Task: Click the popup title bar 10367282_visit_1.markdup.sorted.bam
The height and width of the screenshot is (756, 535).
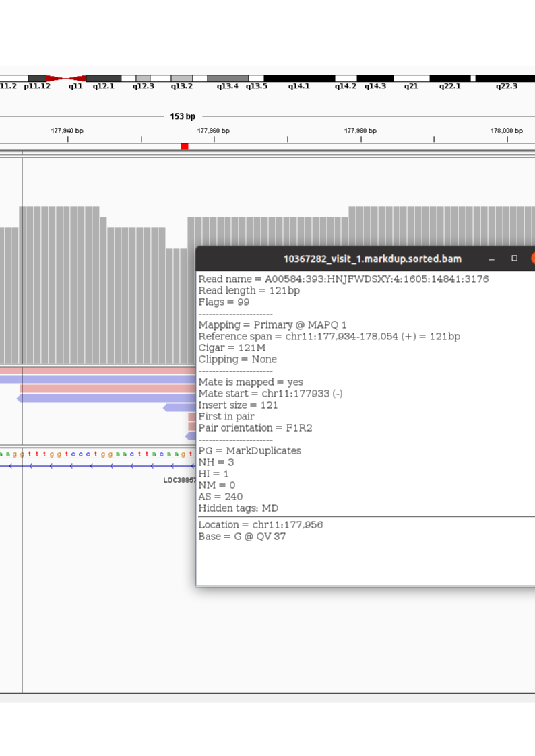Action: (372, 259)
